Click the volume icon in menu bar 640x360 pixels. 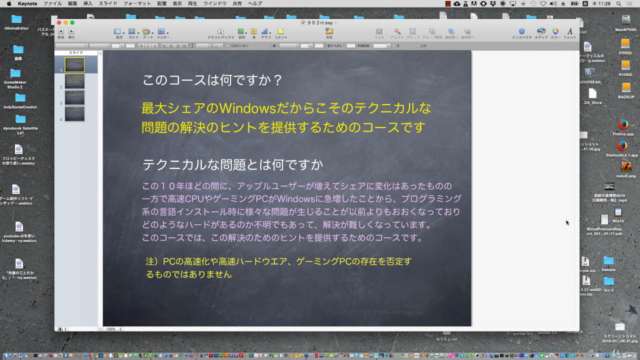(553, 4)
